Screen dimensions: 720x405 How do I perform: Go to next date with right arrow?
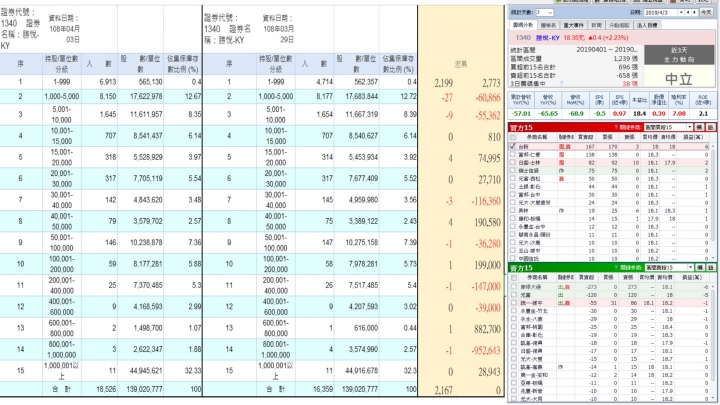pos(694,13)
